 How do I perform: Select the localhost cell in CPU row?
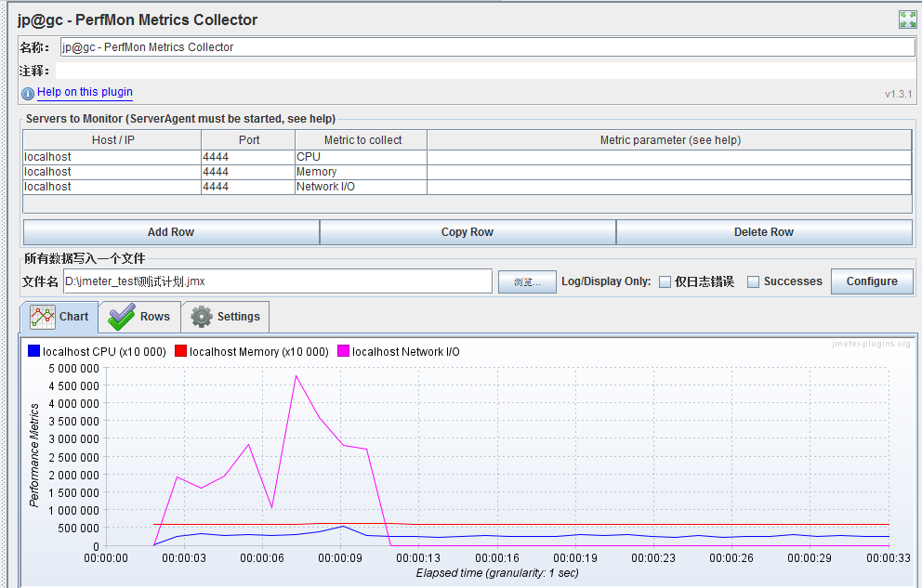[x=112, y=157]
